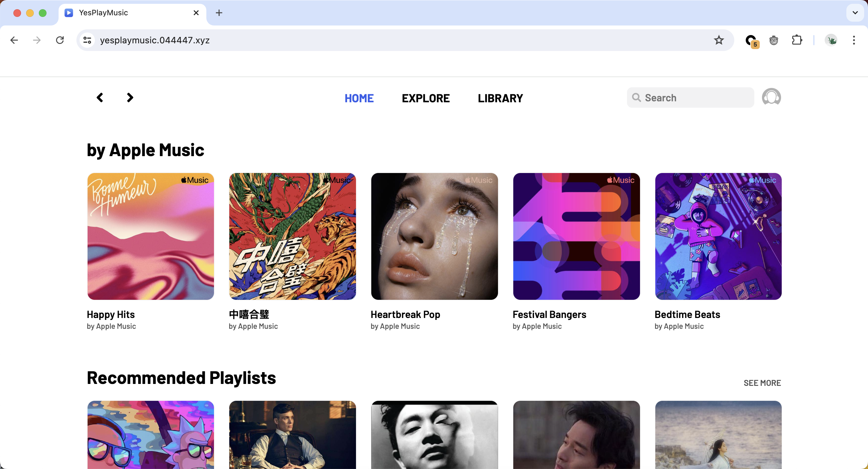Click the YesPlayMusic forward navigation arrow
The width and height of the screenshot is (868, 469).
click(129, 97)
